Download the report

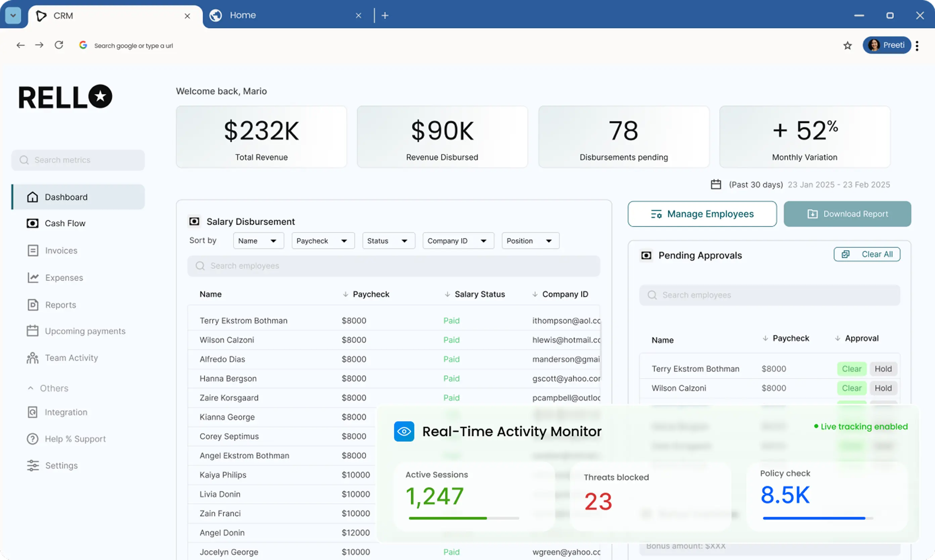click(x=847, y=214)
